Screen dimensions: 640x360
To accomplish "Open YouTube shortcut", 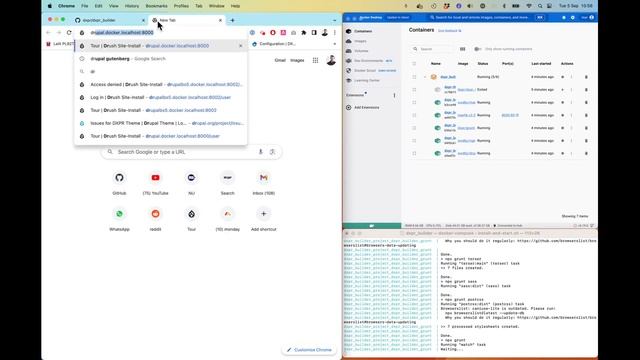I will click(x=156, y=182).
